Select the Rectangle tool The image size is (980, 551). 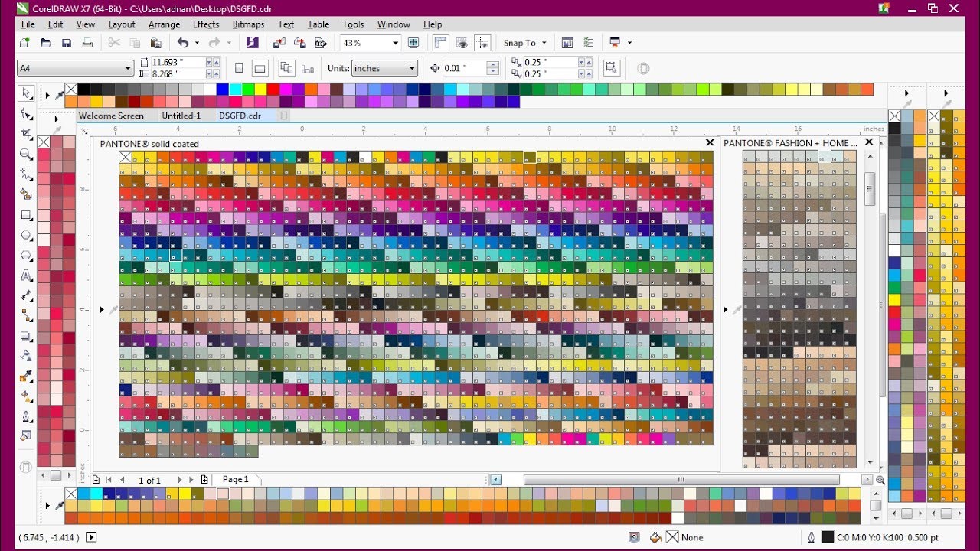tap(27, 215)
